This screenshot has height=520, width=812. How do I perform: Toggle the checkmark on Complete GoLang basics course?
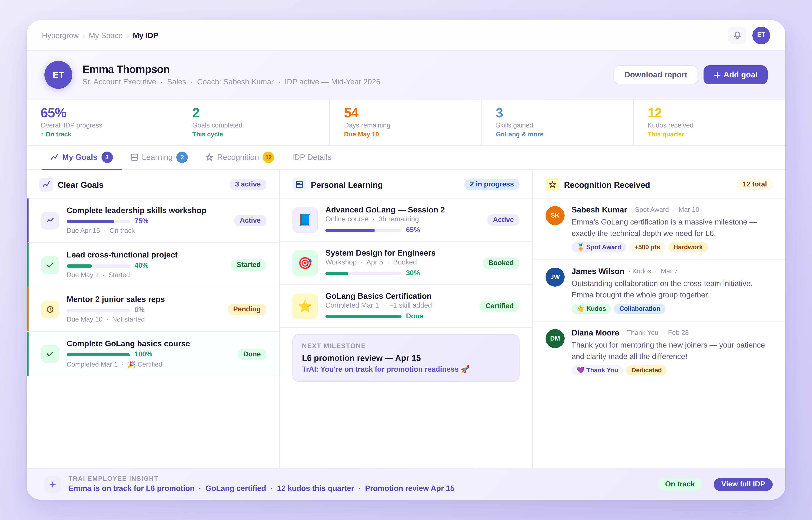(x=50, y=354)
